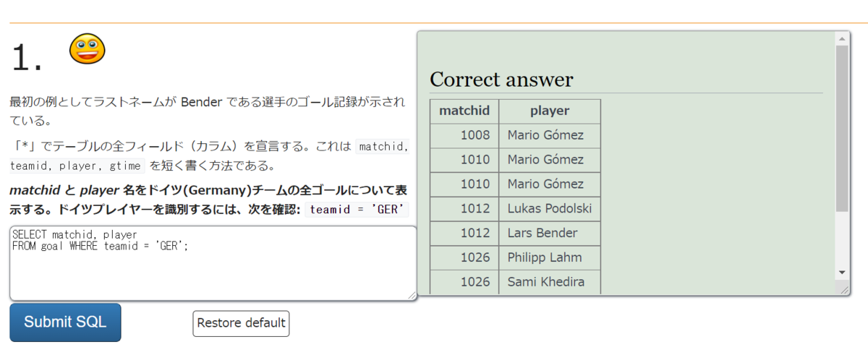Image resolution: width=868 pixels, height=355 pixels.
Task: Click the resize grip of the SQL text area
Action: [x=412, y=295]
